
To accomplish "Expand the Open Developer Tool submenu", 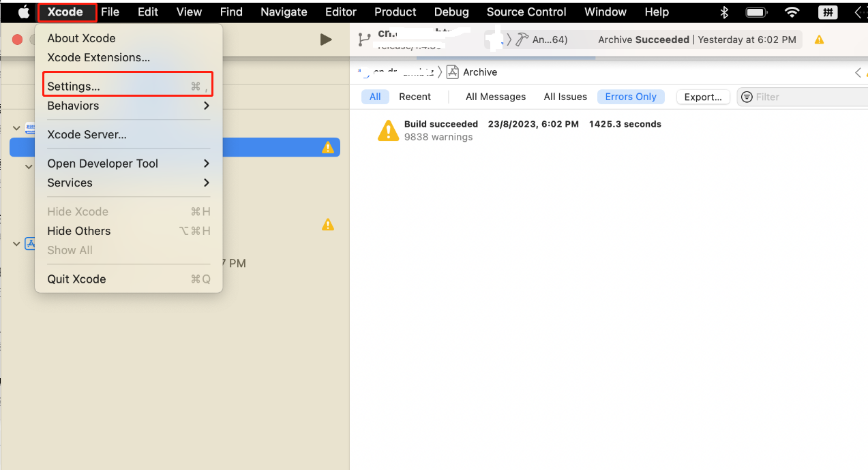I will pos(128,163).
